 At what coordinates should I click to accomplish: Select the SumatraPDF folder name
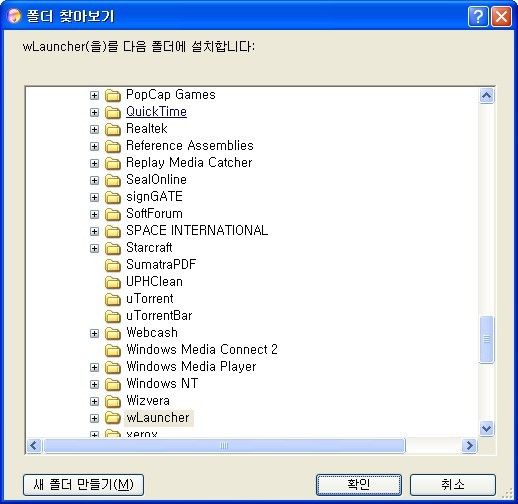pyautogui.click(x=161, y=265)
